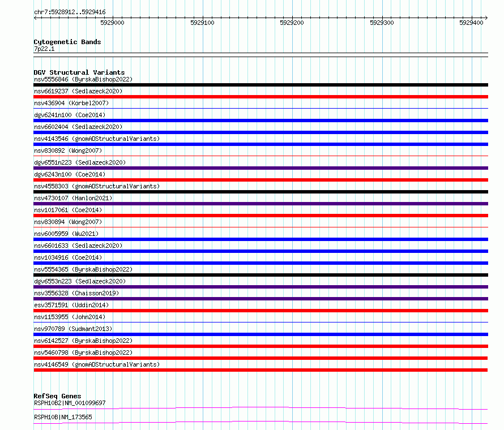Image resolution: width=504 pixels, height=430 pixels.
Task: Click nsv3556328 (Chaisson2019) label
Action: coord(76,293)
